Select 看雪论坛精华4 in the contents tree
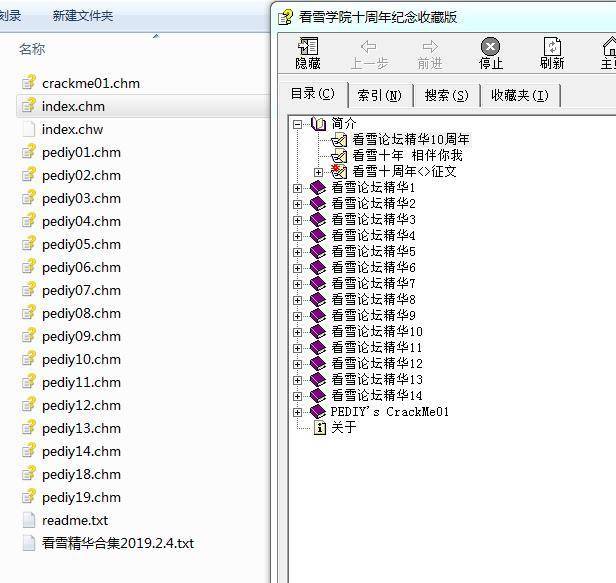This screenshot has height=583, width=616. coord(373,235)
